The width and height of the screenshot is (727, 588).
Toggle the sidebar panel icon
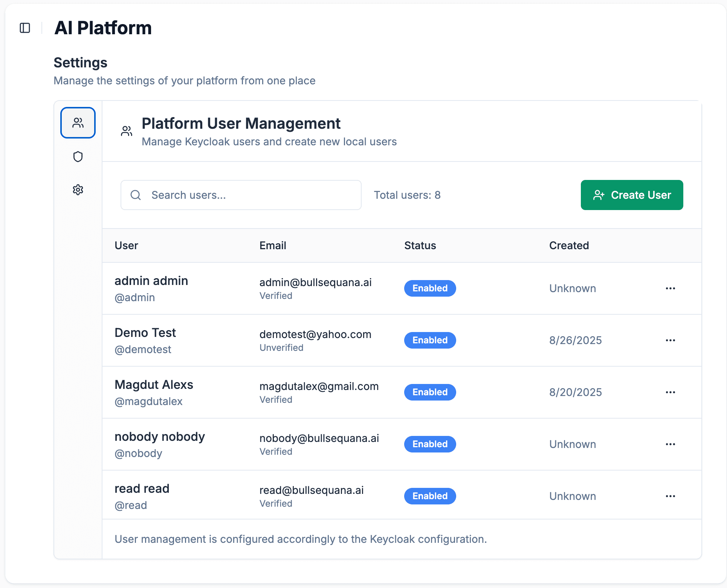pos(25,28)
